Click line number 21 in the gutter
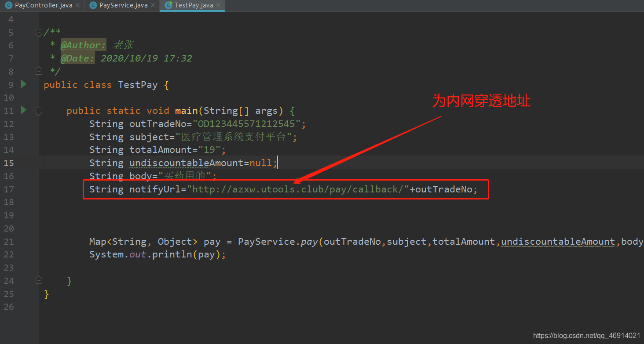644x344 pixels. (9, 242)
